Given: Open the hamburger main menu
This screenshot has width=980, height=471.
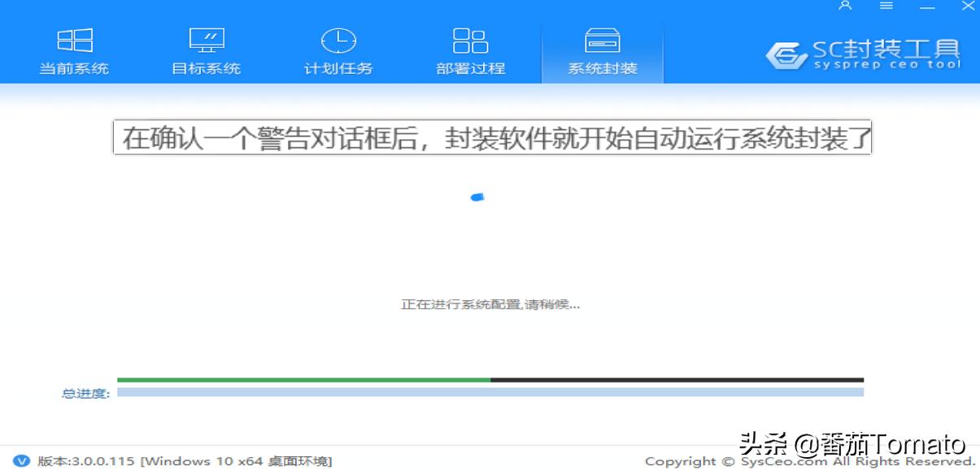Looking at the screenshot, I should pyautogui.click(x=886, y=6).
